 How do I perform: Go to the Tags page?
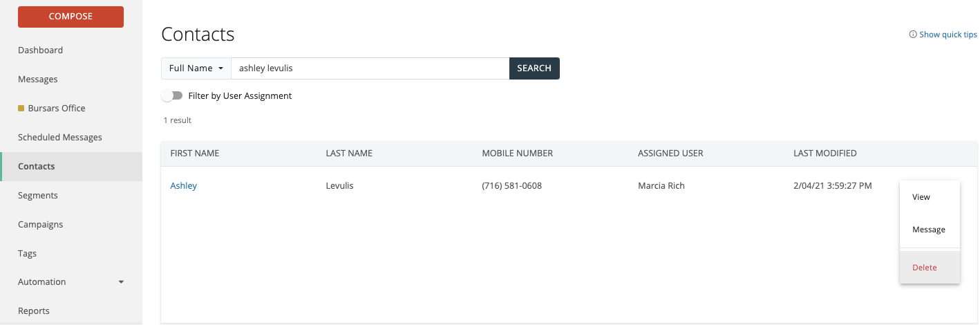pos(28,253)
